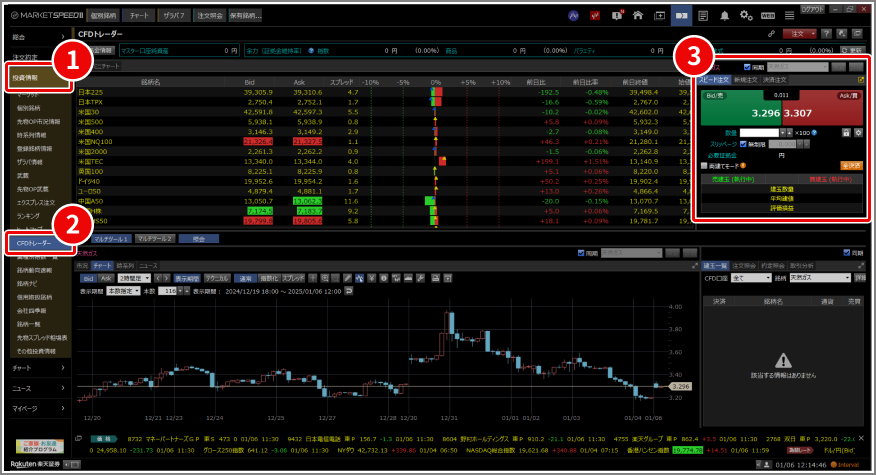Toggle 同期 checkbox above the chart panel
876x475 pixels.
pyautogui.click(x=581, y=253)
